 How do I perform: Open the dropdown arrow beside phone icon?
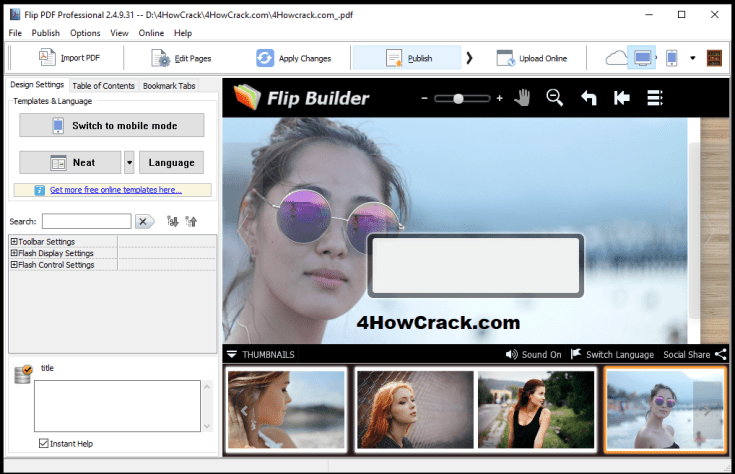[x=692, y=58]
